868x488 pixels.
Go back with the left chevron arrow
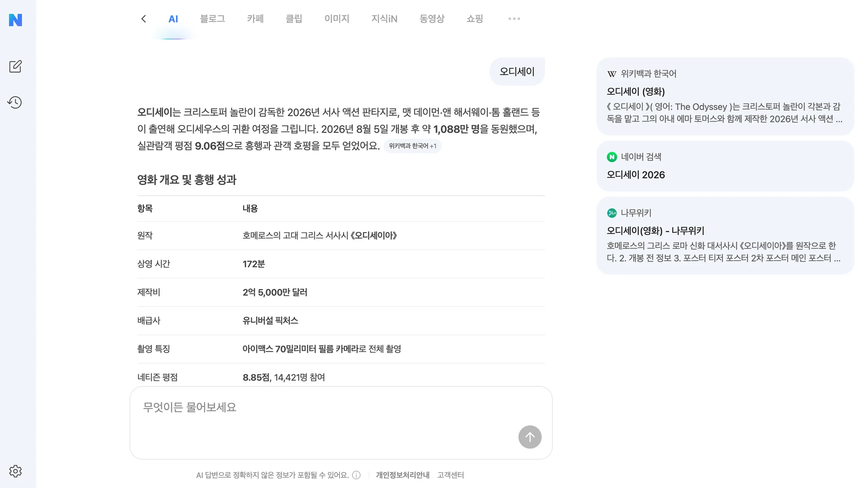click(143, 19)
